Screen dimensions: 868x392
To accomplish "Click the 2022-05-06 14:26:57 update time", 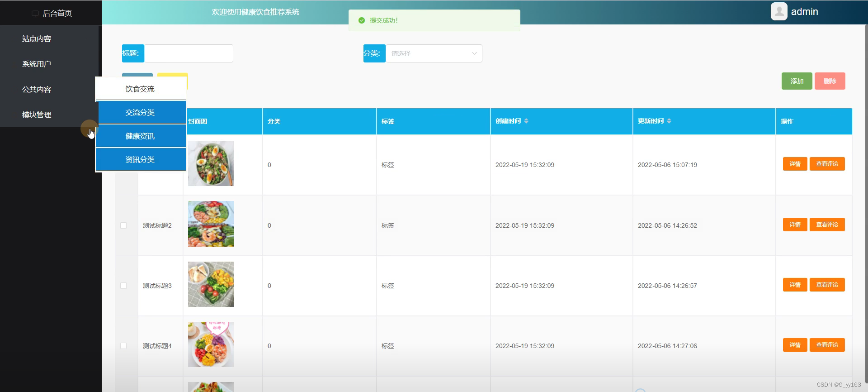I will (667, 286).
